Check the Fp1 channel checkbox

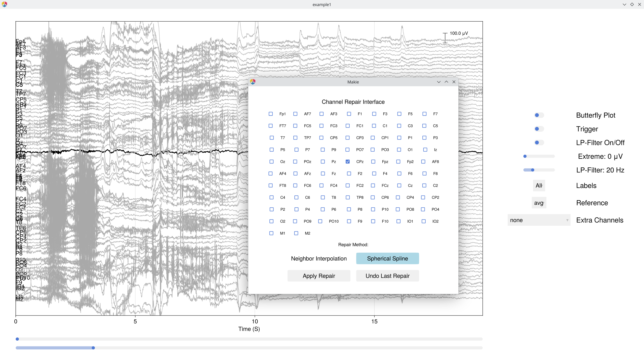pos(271,114)
